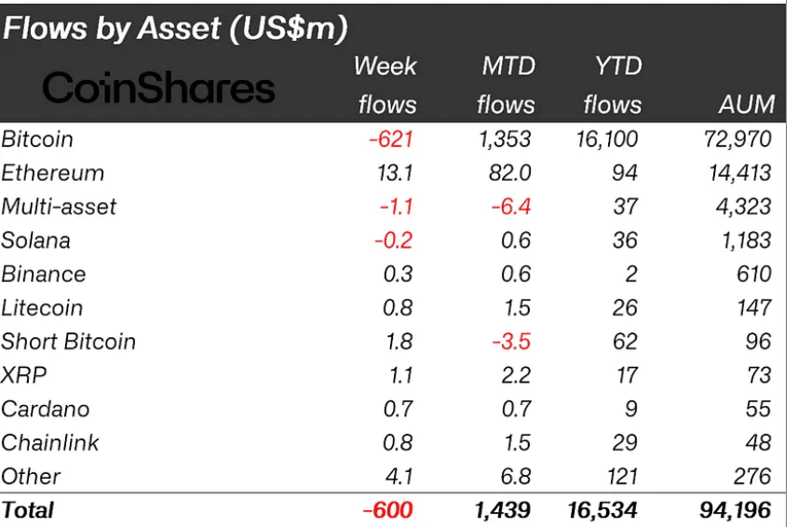The height and width of the screenshot is (527, 812).
Task: Select the Short Bitcoin row label
Action: [x=68, y=342]
